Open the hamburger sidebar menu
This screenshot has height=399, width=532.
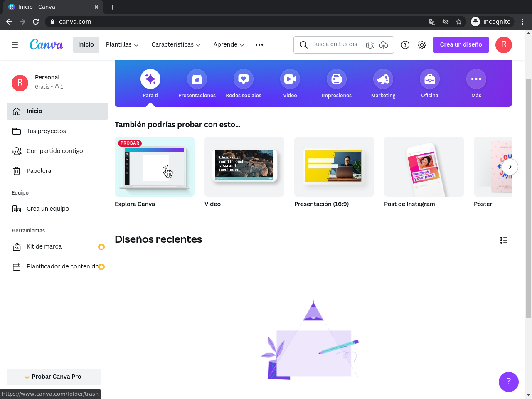15,45
